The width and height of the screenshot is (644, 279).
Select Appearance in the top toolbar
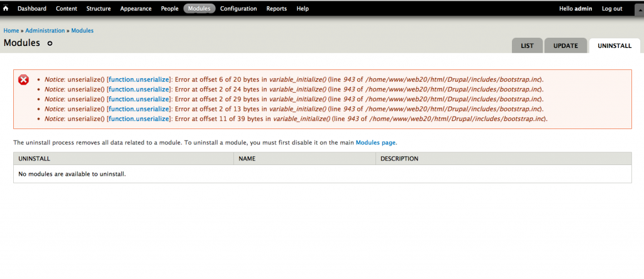pos(136,9)
